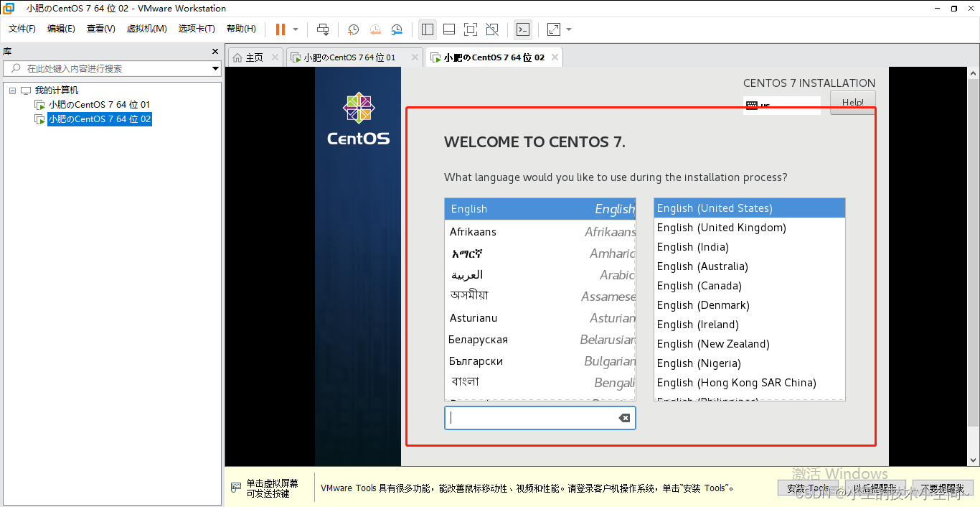Screen dimensions: 980x507
Task: Choose English (New Zealand) locale
Action: pos(750,344)
